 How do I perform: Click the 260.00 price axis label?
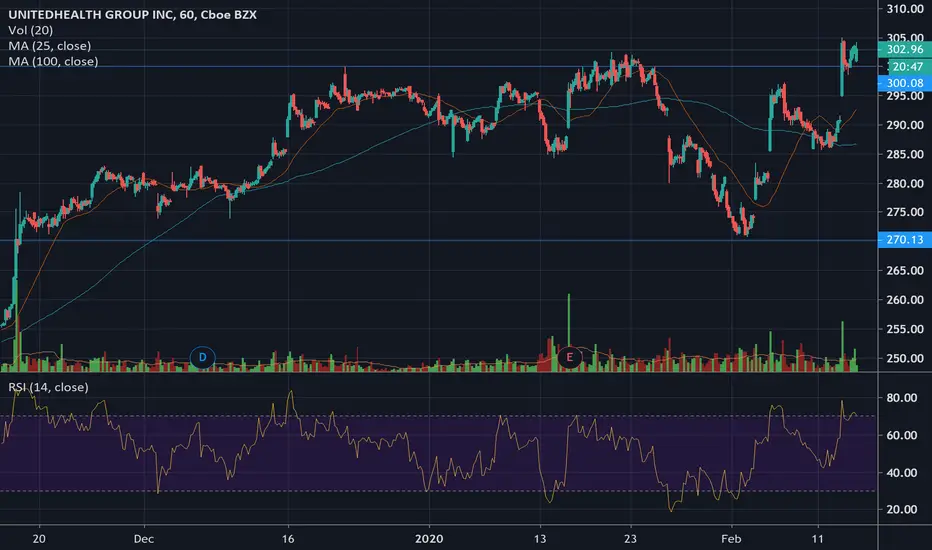905,300
